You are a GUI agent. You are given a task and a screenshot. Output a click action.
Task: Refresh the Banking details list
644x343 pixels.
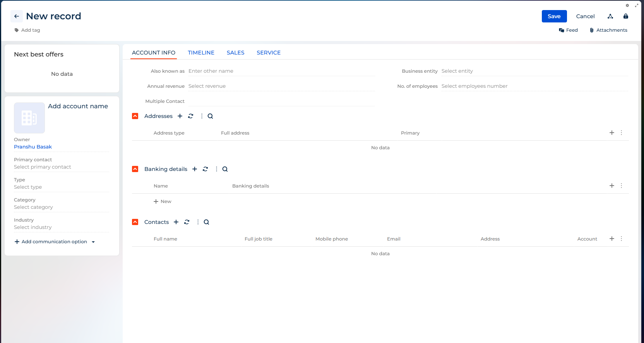pyautogui.click(x=206, y=169)
